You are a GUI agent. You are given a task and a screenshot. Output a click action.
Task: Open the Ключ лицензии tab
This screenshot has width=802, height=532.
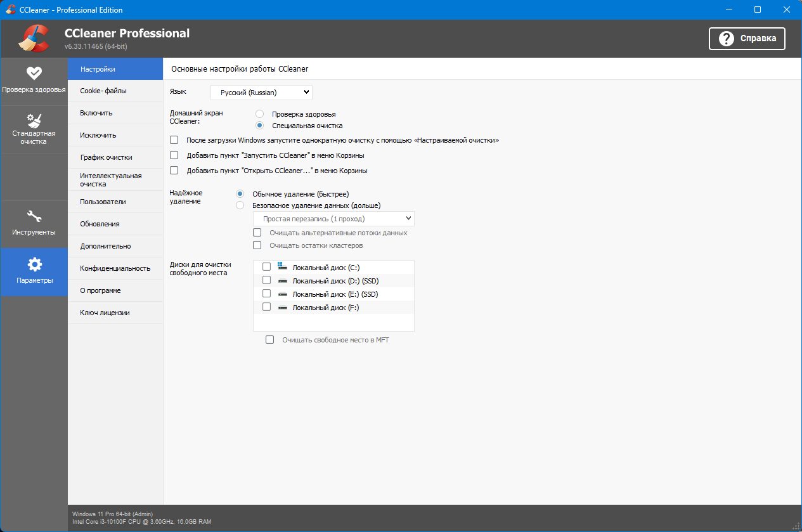click(x=115, y=313)
